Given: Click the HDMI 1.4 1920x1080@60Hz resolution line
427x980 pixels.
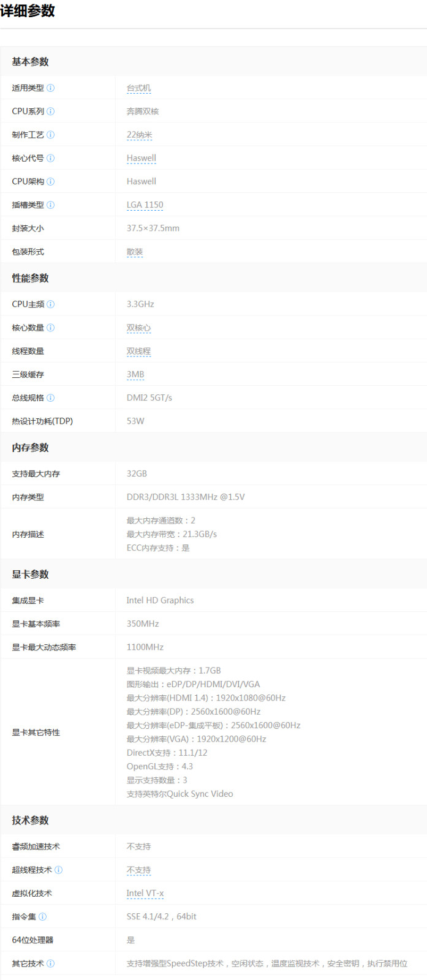Looking at the screenshot, I should pos(206,698).
